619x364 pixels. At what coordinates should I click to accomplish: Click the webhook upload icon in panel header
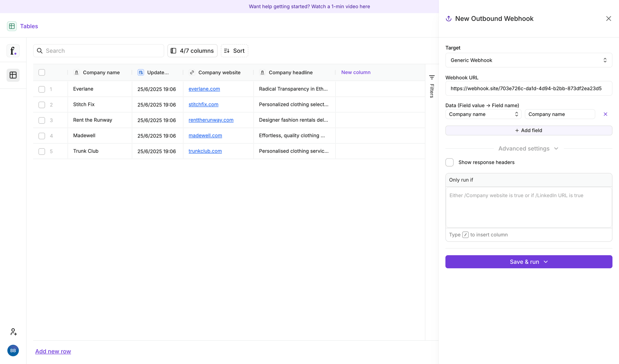pyautogui.click(x=448, y=18)
